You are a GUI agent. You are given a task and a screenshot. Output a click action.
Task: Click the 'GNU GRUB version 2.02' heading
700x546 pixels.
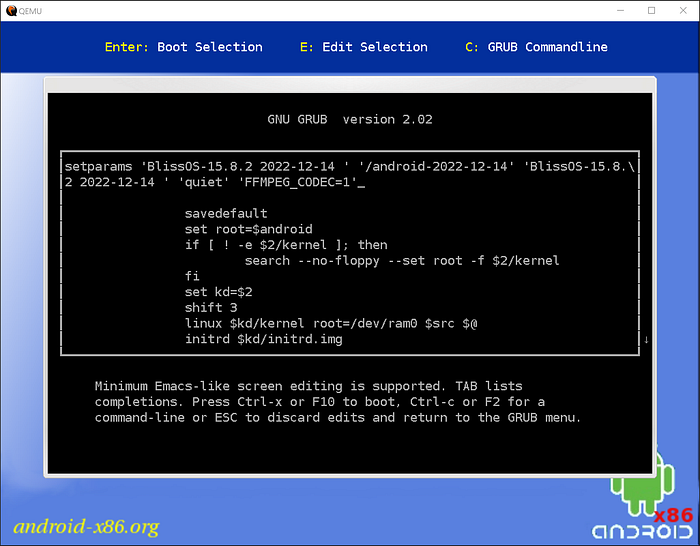[350, 119]
